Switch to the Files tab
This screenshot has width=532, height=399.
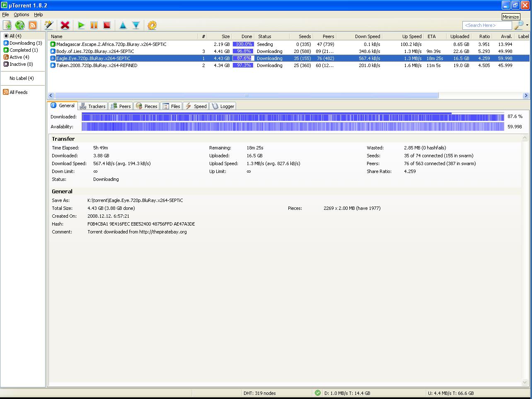click(x=172, y=106)
